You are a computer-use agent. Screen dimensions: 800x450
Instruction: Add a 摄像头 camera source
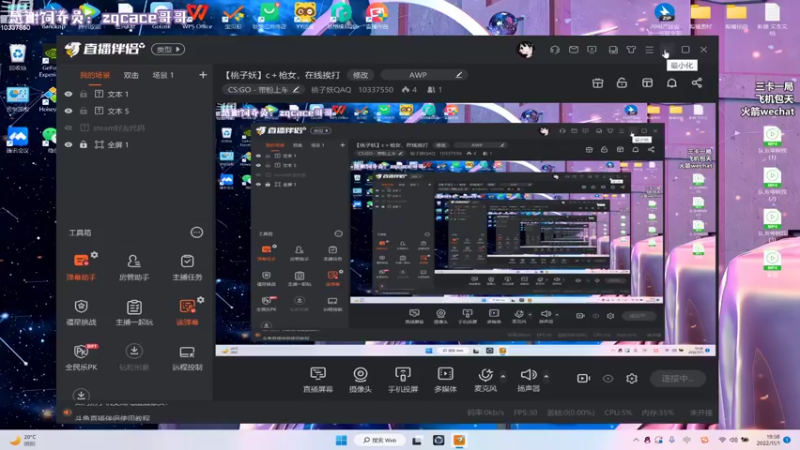[x=360, y=380]
